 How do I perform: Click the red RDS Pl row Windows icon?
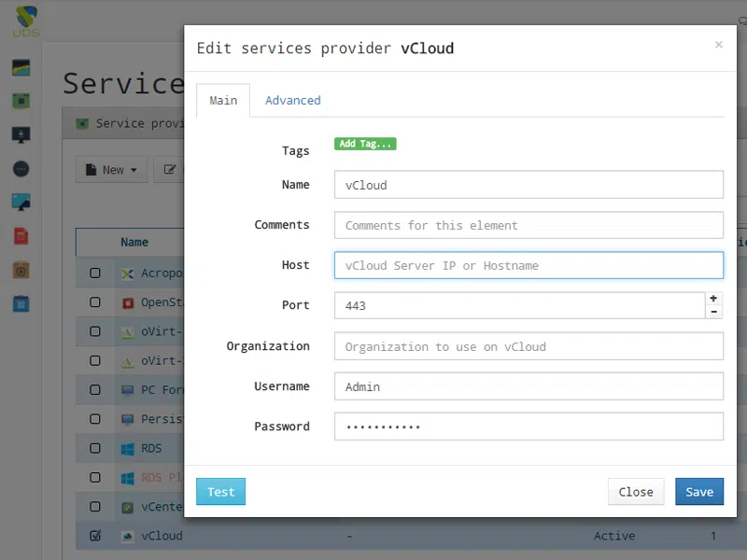click(128, 478)
